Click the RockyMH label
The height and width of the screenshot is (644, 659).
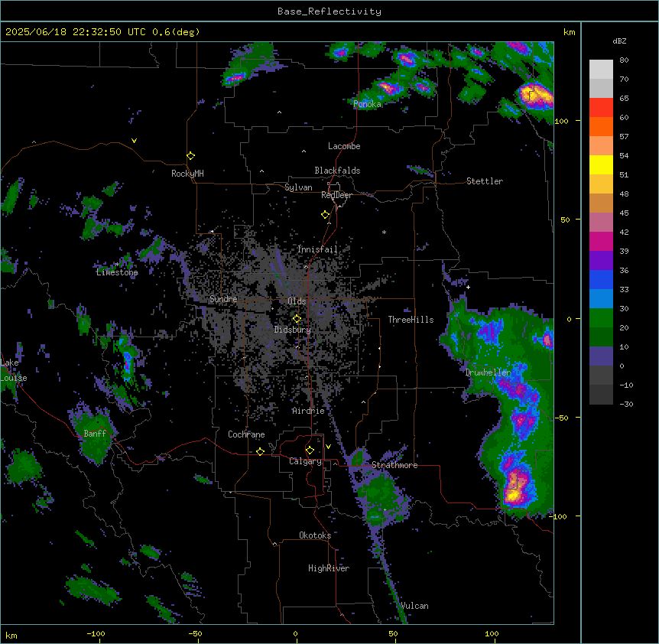point(187,174)
